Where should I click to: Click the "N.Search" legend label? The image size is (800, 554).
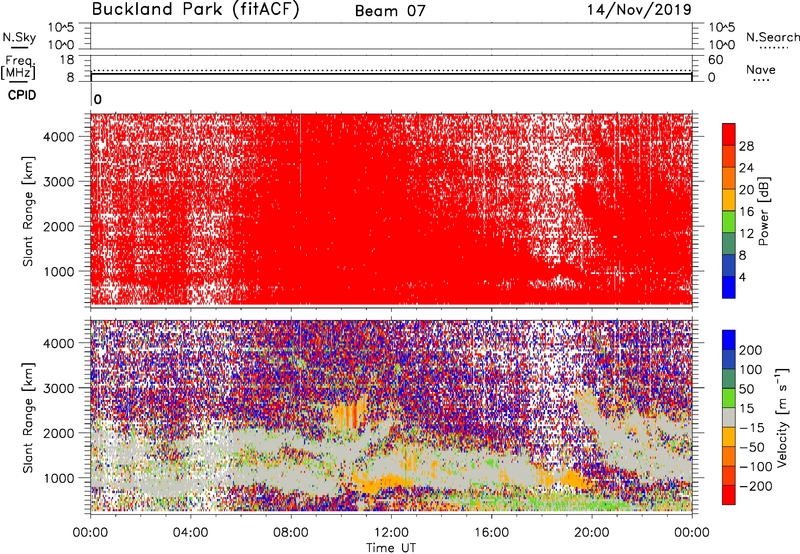[773, 37]
